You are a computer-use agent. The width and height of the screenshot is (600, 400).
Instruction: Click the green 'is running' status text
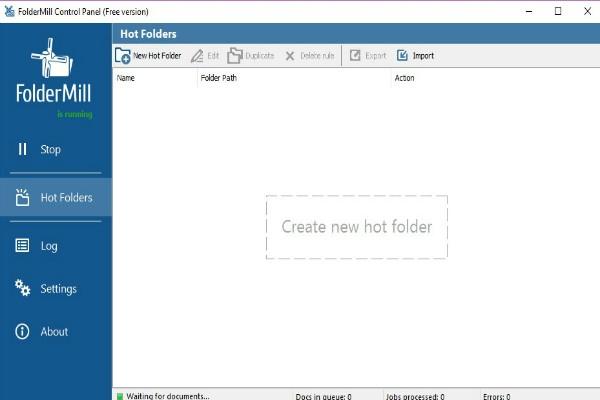[75, 114]
